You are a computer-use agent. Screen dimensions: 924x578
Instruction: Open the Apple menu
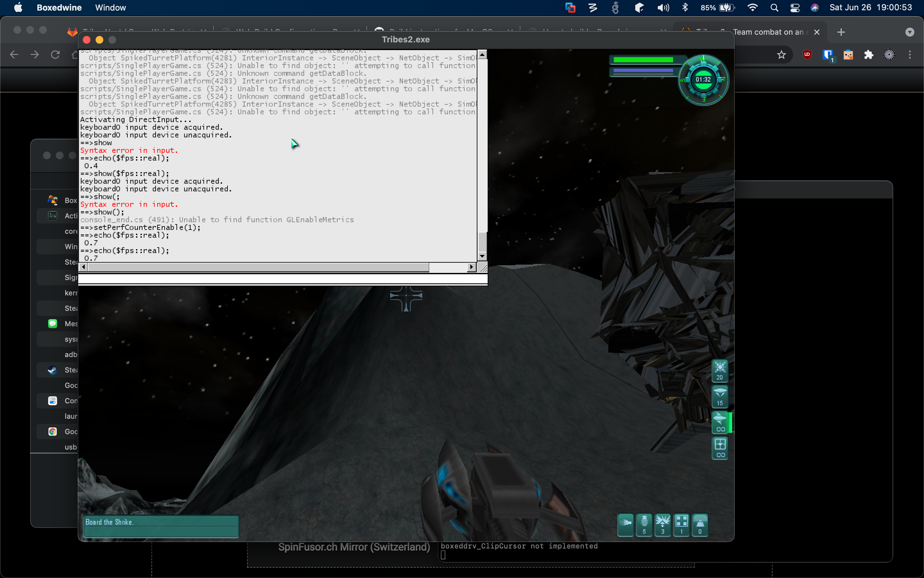[x=18, y=8]
